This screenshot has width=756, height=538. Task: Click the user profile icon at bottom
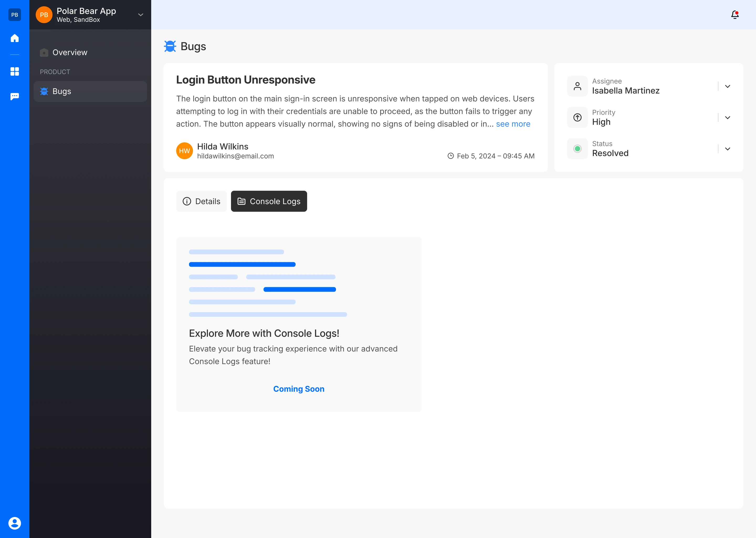tap(14, 523)
